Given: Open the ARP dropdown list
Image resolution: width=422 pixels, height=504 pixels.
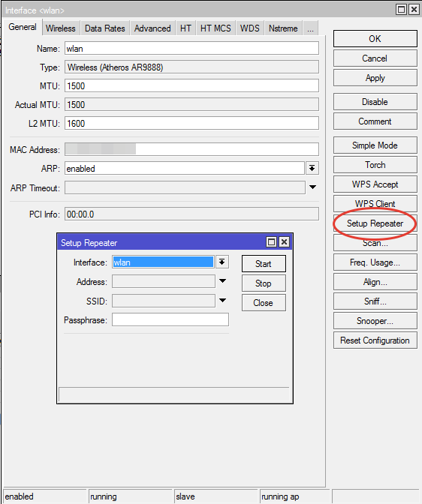Looking at the screenshot, I should tap(312, 168).
